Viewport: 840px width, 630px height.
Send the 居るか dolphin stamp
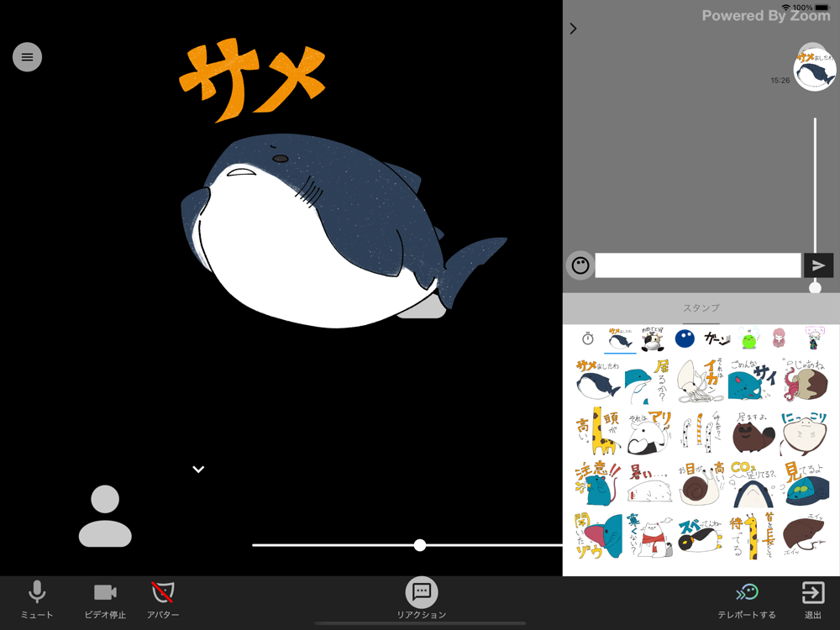coord(647,381)
